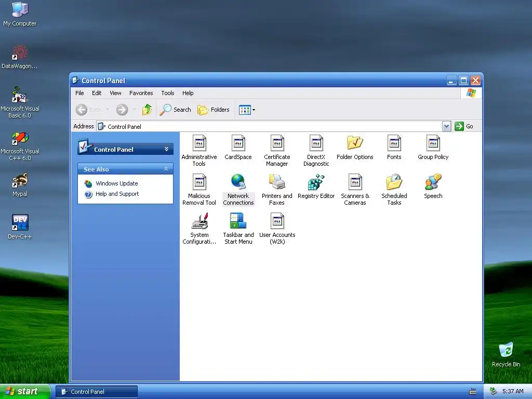Open Administrative Tools in Control Panel
The width and height of the screenshot is (532, 399).
[x=199, y=151]
